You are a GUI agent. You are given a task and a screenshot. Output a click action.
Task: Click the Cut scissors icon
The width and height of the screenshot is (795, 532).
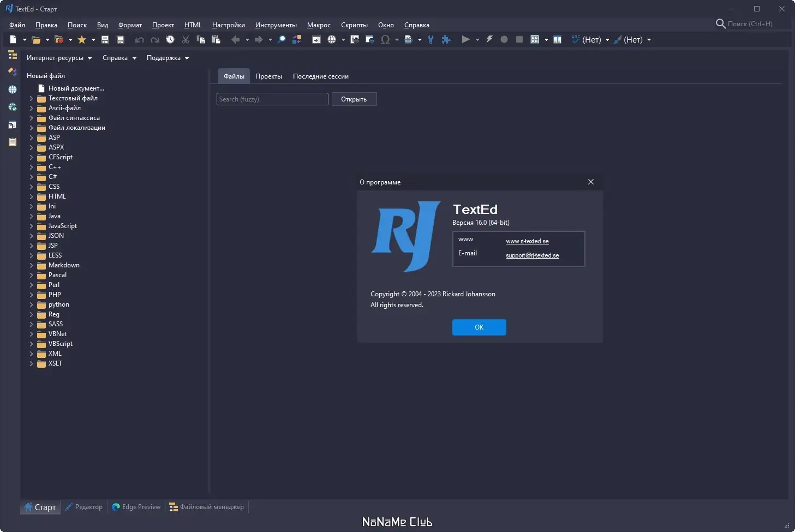point(186,39)
